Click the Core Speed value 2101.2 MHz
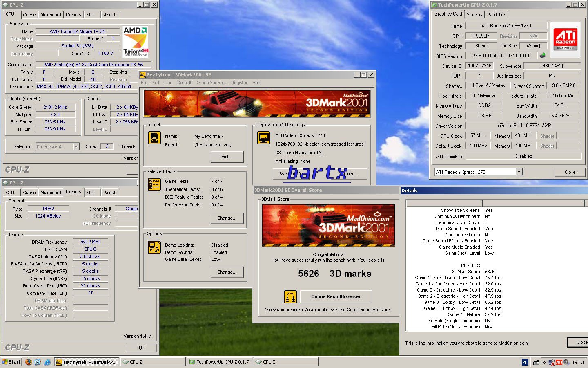 pyautogui.click(x=55, y=107)
